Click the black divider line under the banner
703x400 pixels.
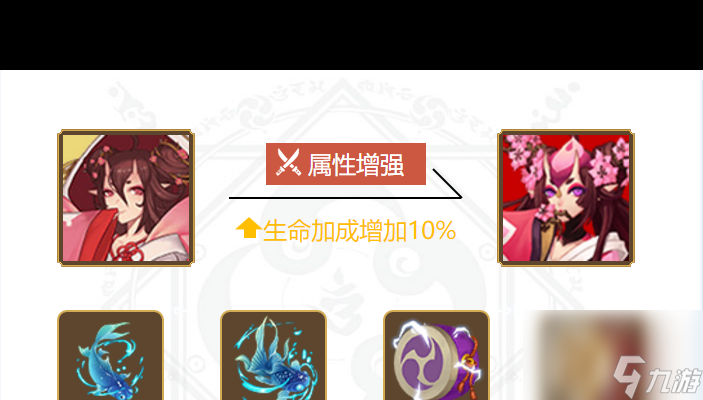(x=345, y=197)
